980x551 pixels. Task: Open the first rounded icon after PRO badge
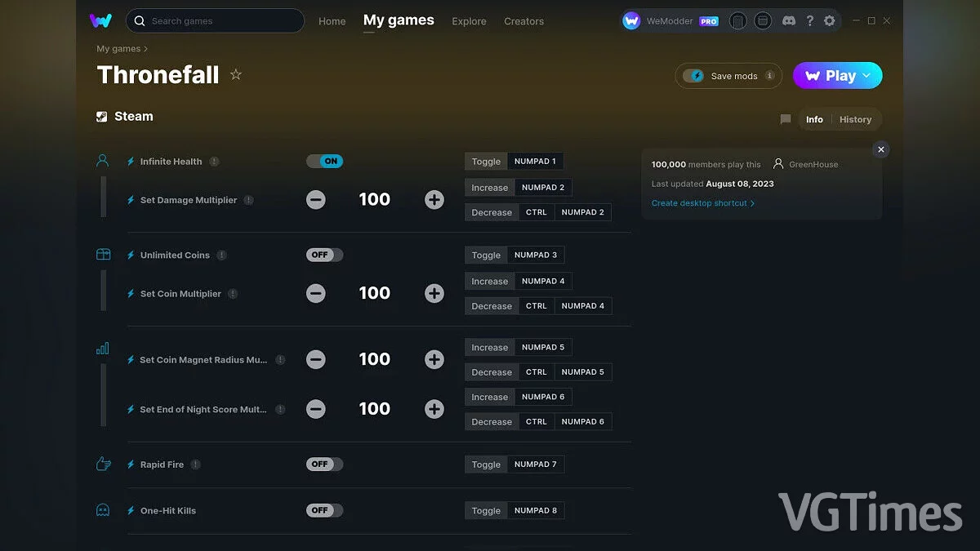pos(737,21)
